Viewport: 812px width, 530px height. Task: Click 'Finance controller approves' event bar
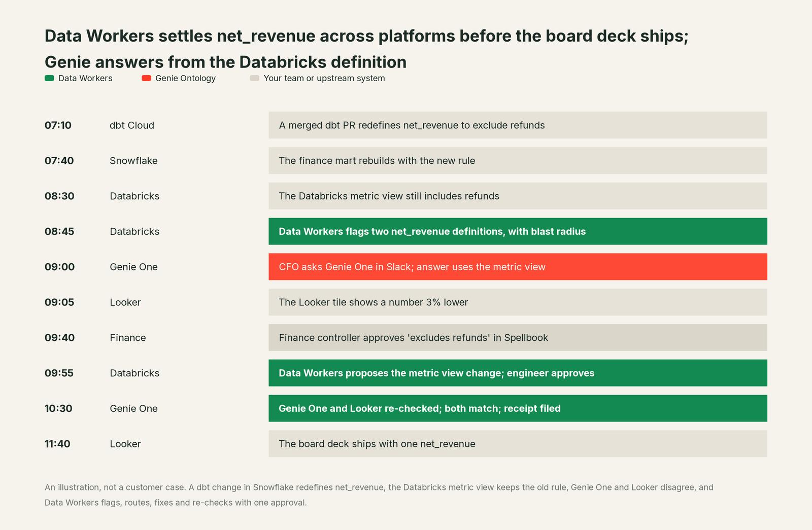pos(518,338)
